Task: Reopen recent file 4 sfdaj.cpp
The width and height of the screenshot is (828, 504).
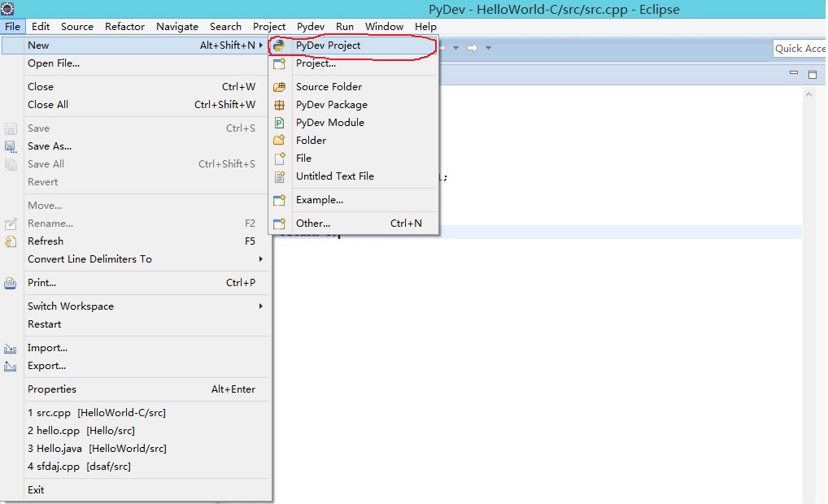Action: [137, 467]
